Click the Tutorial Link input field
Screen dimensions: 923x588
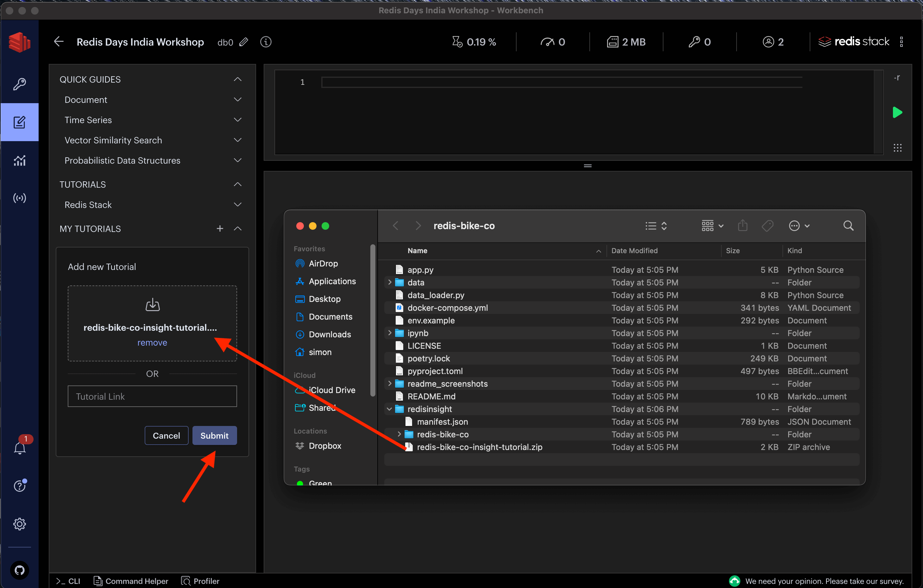click(152, 396)
